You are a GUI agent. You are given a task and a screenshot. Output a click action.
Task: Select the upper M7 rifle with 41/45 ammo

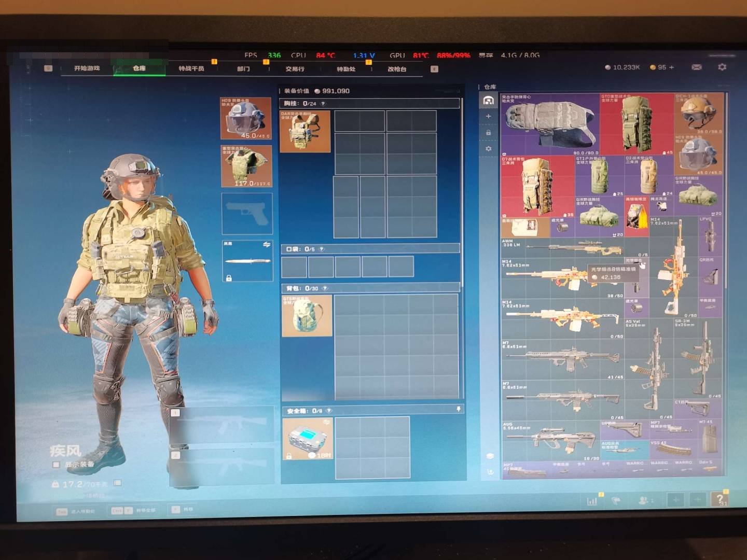click(563, 360)
